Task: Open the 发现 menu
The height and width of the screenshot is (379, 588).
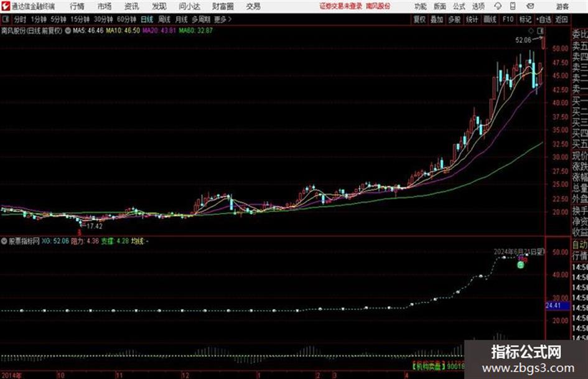Action: click(159, 6)
